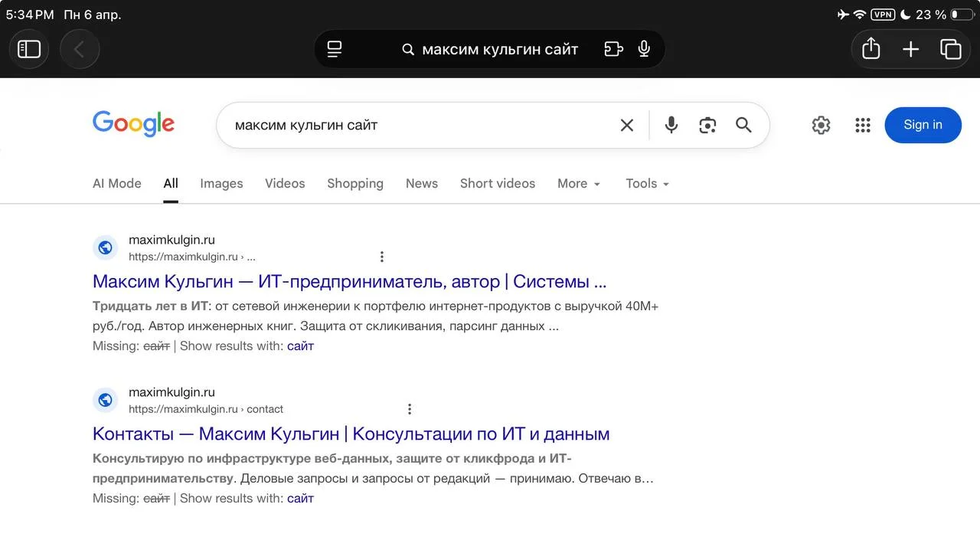
Task: Click in the Google search input field
Action: (x=413, y=125)
